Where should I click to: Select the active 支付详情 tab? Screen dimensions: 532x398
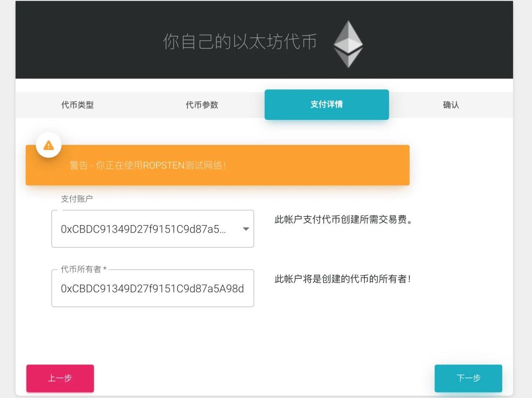tap(326, 105)
